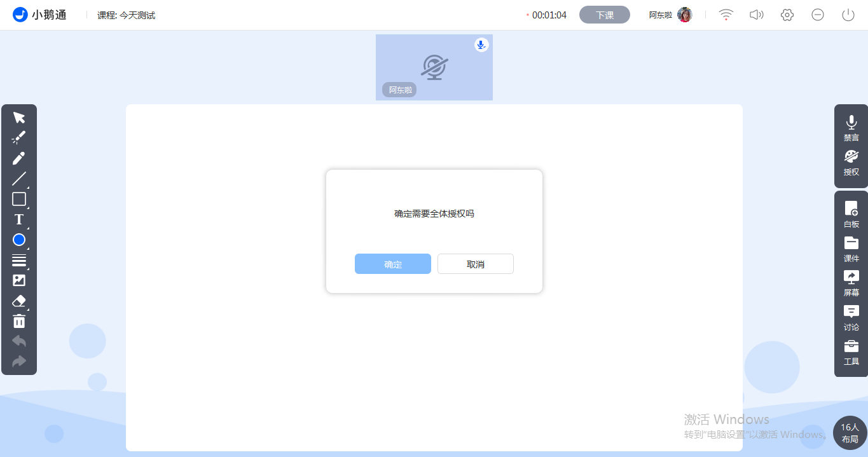Open the line thickness options

tap(19, 260)
